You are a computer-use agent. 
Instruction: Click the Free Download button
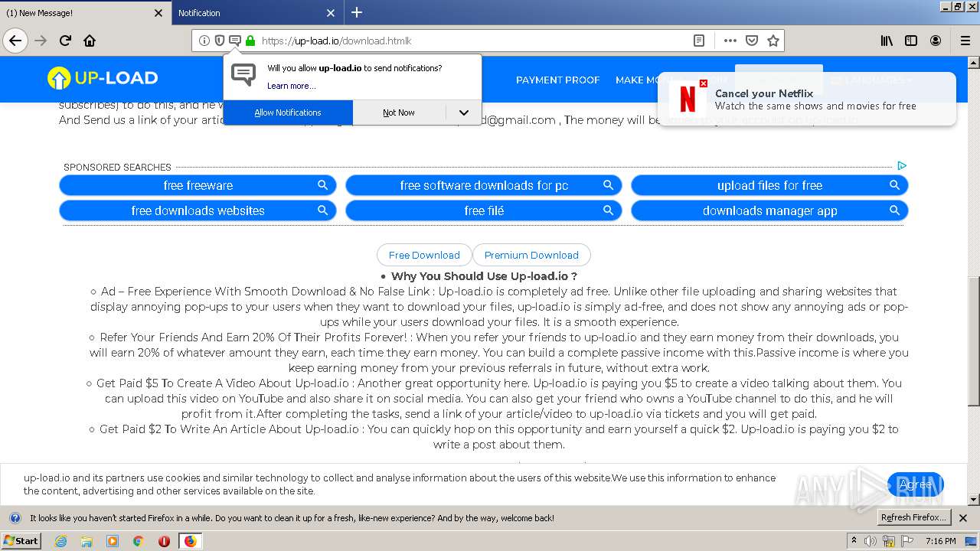[x=424, y=255]
